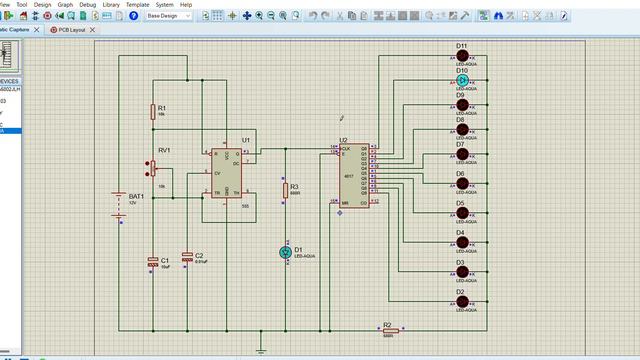Add a new sheet
This screenshot has width=640, height=360.
pos(525,16)
